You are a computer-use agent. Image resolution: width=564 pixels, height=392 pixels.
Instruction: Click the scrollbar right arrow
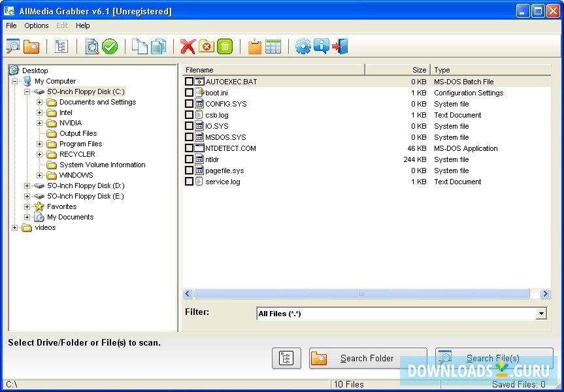click(x=545, y=294)
